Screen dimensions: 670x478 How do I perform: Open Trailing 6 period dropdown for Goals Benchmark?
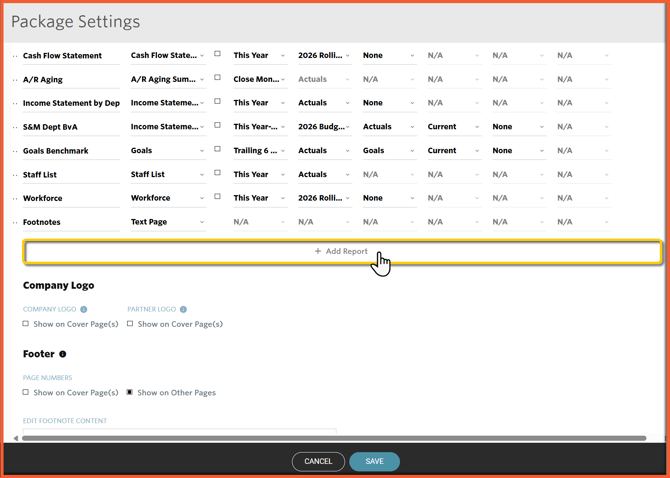click(258, 151)
